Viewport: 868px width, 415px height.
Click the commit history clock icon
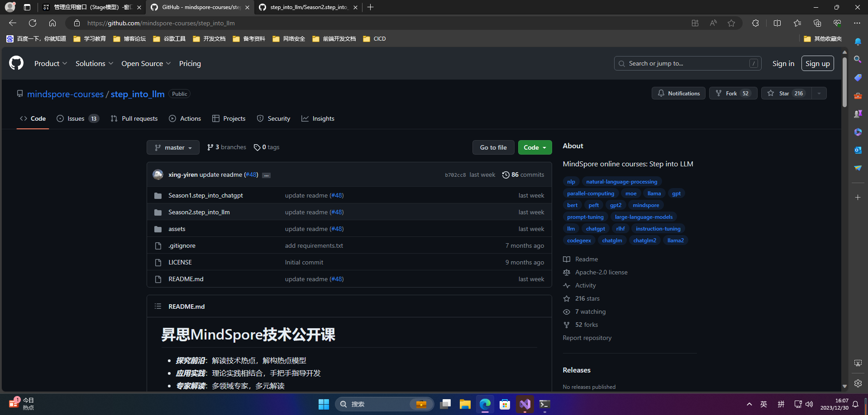(506, 175)
